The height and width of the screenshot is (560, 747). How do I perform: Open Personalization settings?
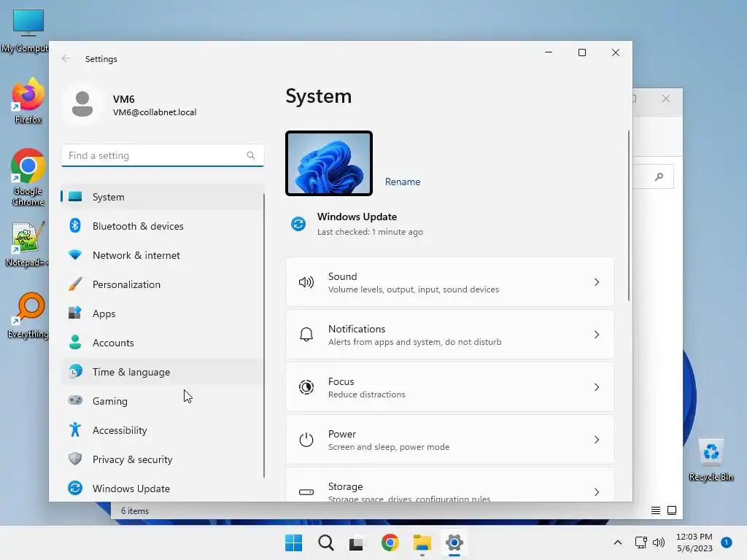[162, 284]
